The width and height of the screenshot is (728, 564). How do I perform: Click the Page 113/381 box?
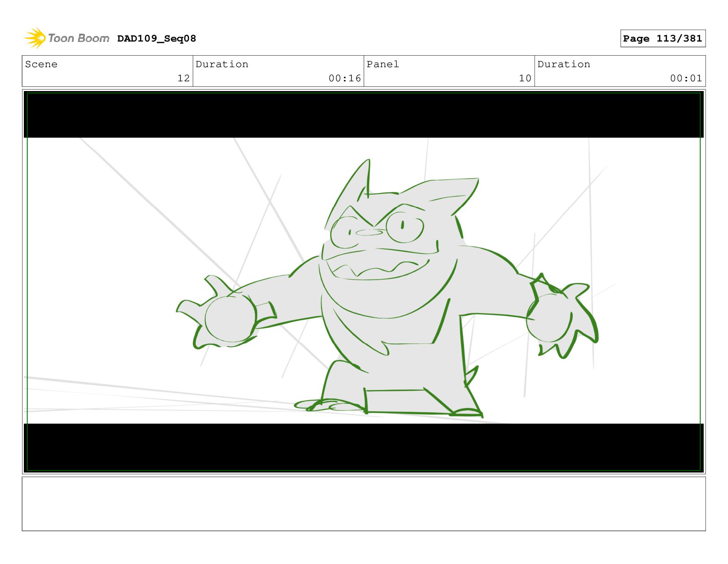point(663,38)
